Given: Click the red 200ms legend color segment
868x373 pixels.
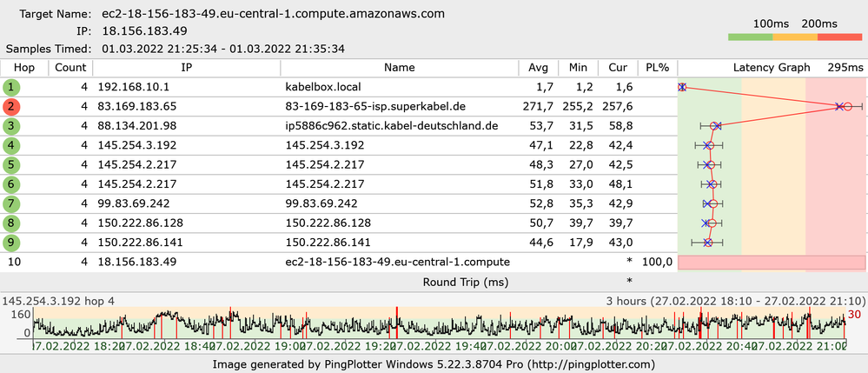Looking at the screenshot, I should tap(839, 37).
